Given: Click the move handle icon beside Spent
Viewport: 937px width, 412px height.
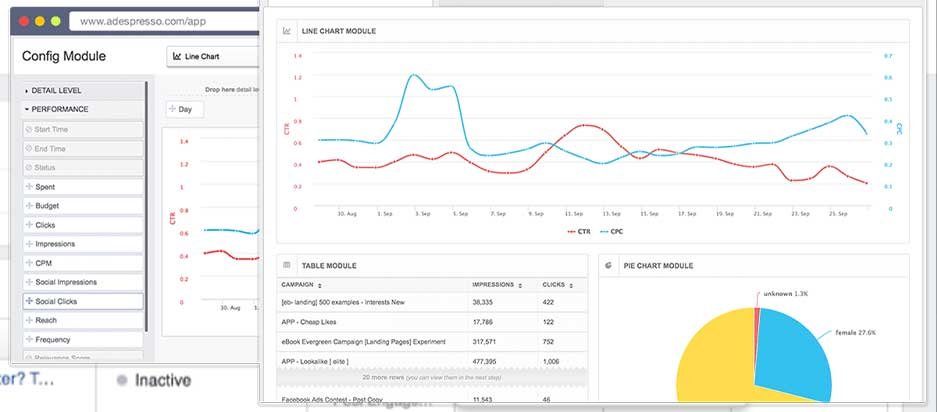Looking at the screenshot, I should point(29,187).
